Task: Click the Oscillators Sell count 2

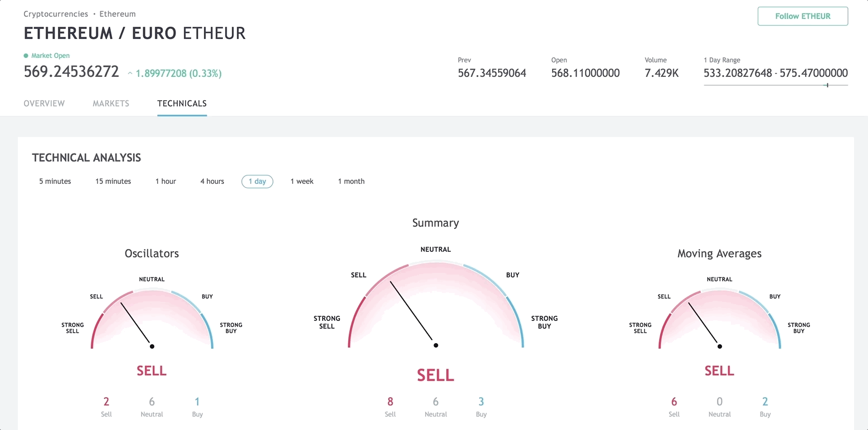Action: click(x=106, y=402)
